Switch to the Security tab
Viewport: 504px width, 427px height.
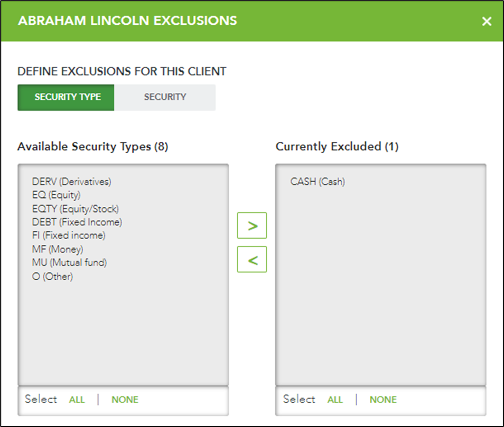(165, 97)
